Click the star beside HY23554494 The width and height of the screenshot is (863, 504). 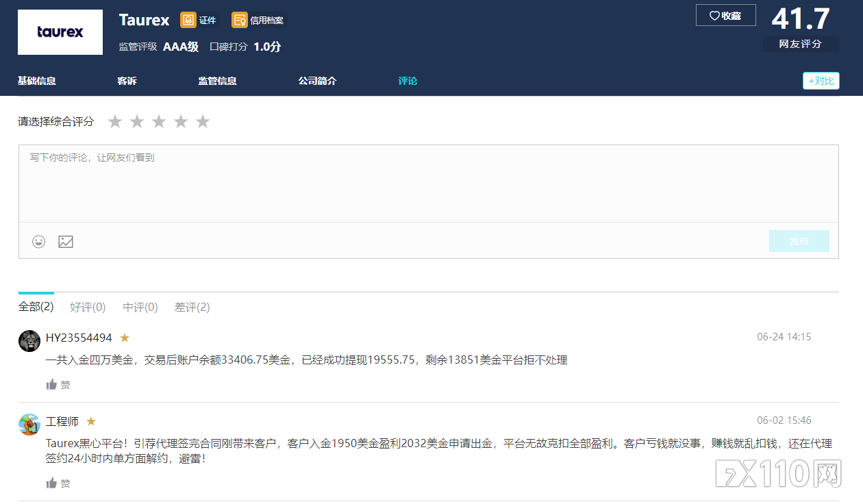[x=125, y=338]
